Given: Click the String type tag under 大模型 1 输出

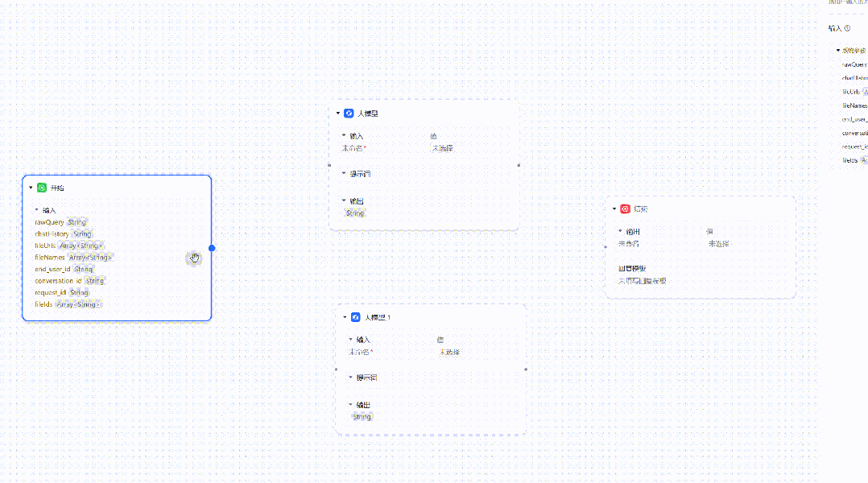Looking at the screenshot, I should (x=362, y=417).
